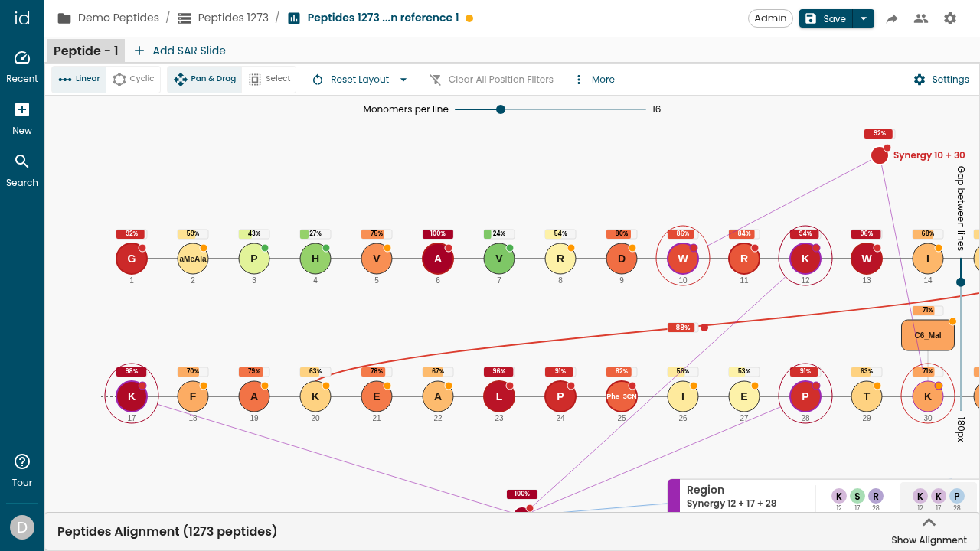This screenshot has width=980, height=551.
Task: Open the Search magnifier icon
Action: 22,161
